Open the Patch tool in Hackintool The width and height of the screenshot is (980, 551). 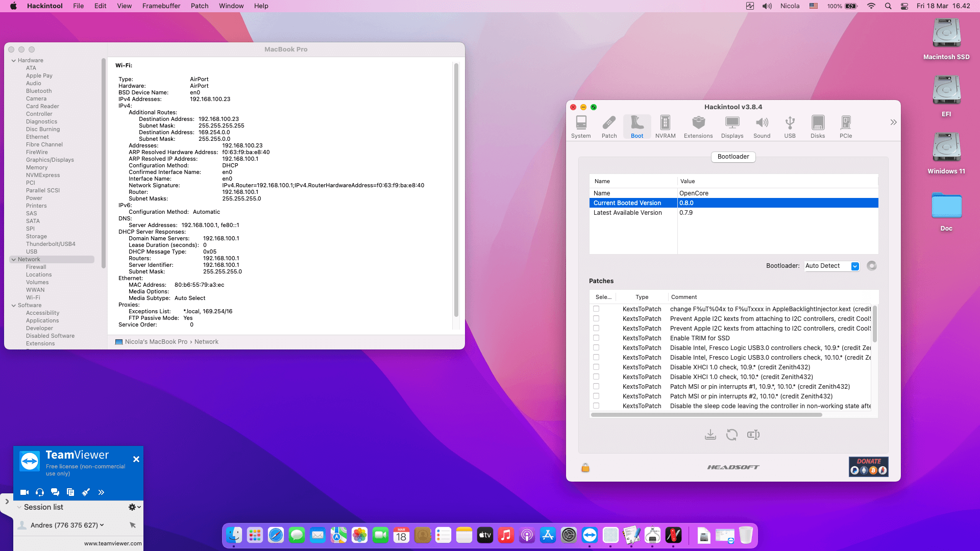609,127
